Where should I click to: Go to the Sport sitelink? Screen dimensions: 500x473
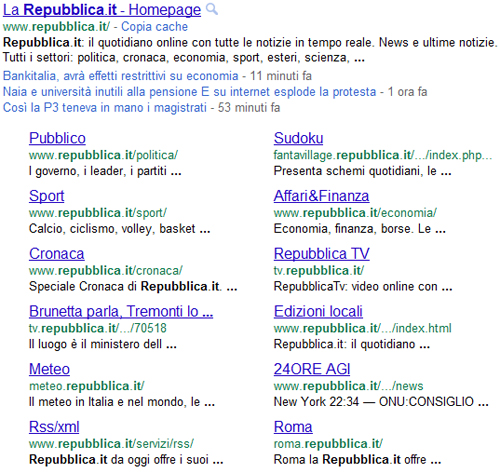point(47,196)
